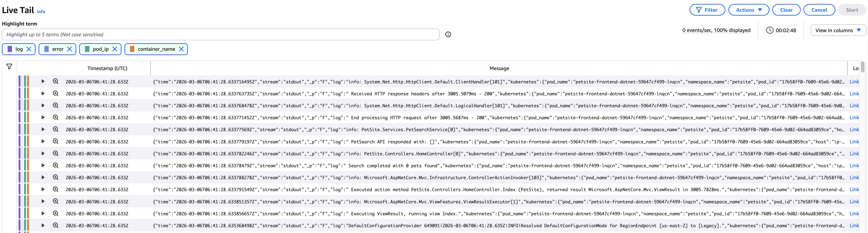Open the View in columns dropdown
The width and height of the screenshot is (868, 233).
tap(838, 30)
